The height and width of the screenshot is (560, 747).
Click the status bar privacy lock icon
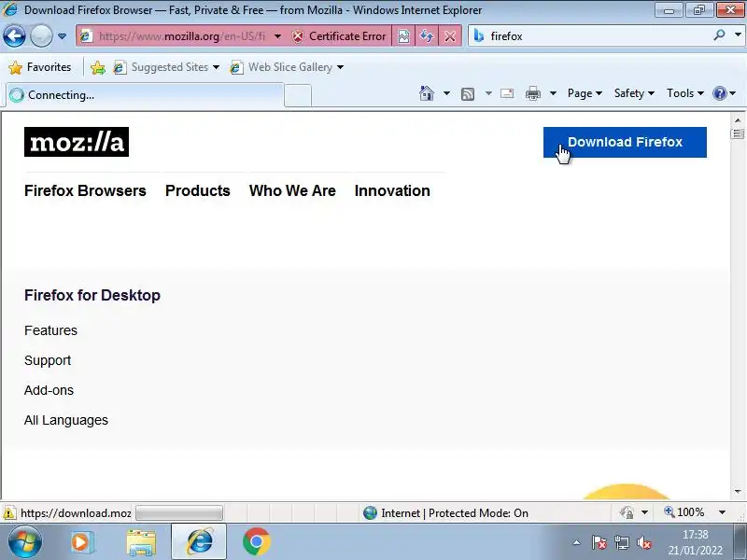627,512
